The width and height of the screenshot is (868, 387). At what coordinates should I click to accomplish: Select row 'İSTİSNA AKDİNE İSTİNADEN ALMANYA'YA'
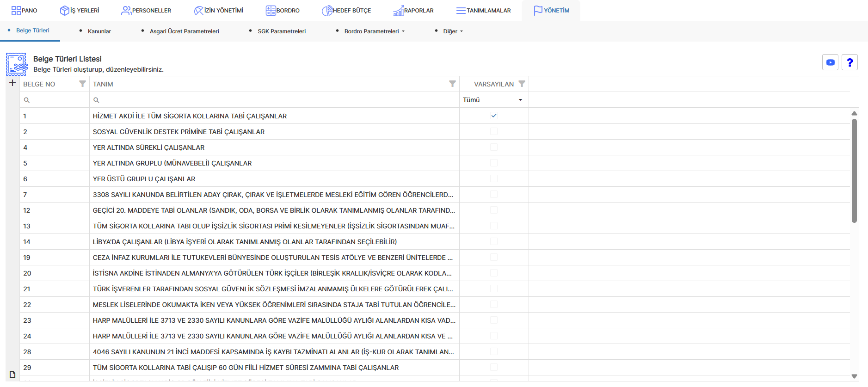pos(435,273)
